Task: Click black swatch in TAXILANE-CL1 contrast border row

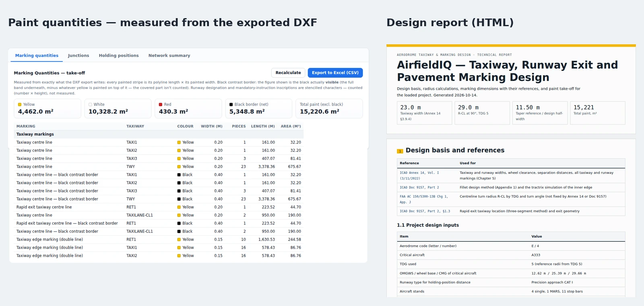Action: tap(179, 232)
